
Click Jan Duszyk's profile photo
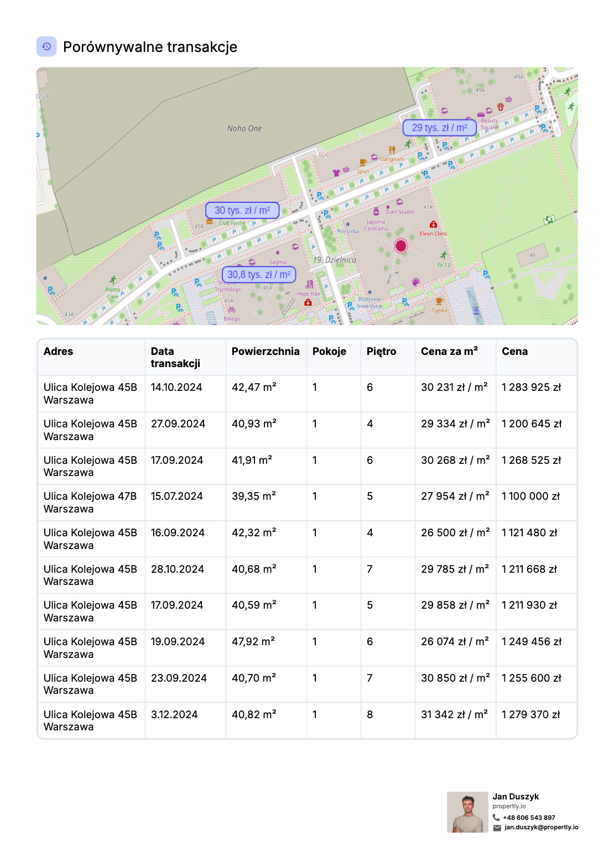pos(467,812)
